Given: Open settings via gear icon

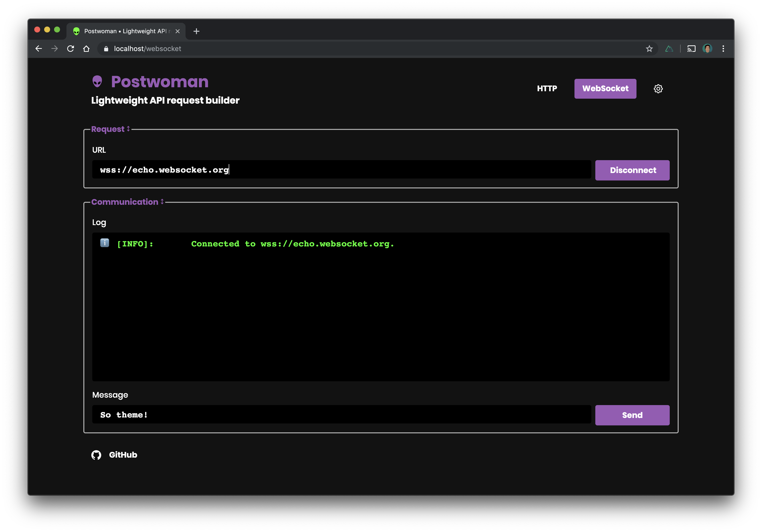Looking at the screenshot, I should click(658, 89).
